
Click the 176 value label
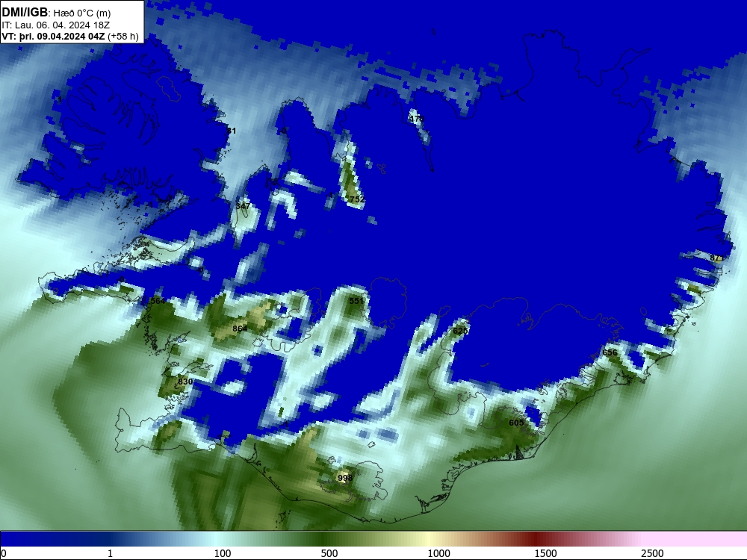[416, 118]
